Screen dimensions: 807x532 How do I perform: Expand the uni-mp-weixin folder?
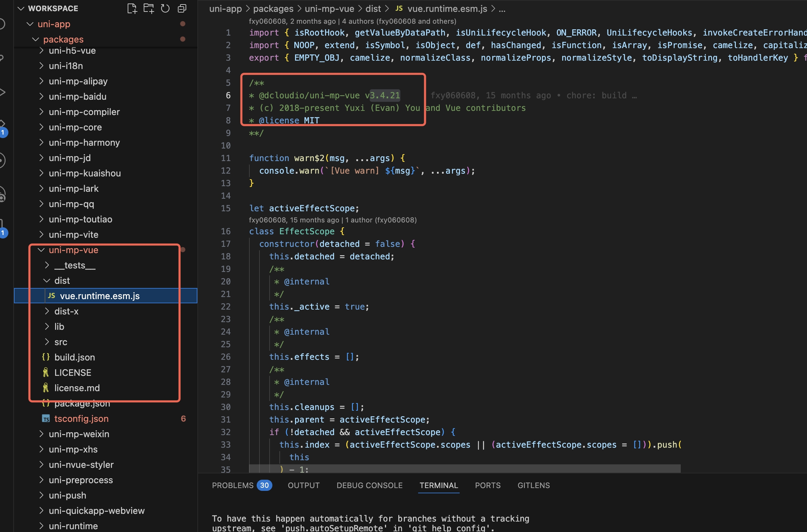click(41, 434)
